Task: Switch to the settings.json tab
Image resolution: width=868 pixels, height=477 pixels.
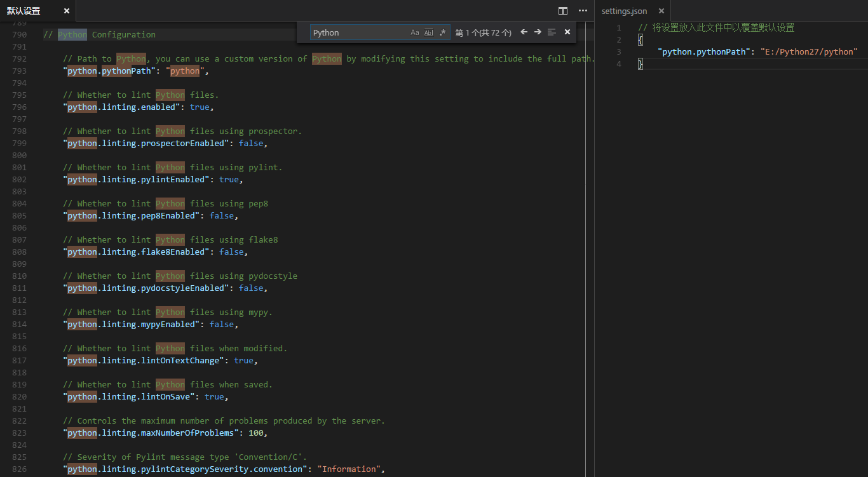Action: [624, 11]
